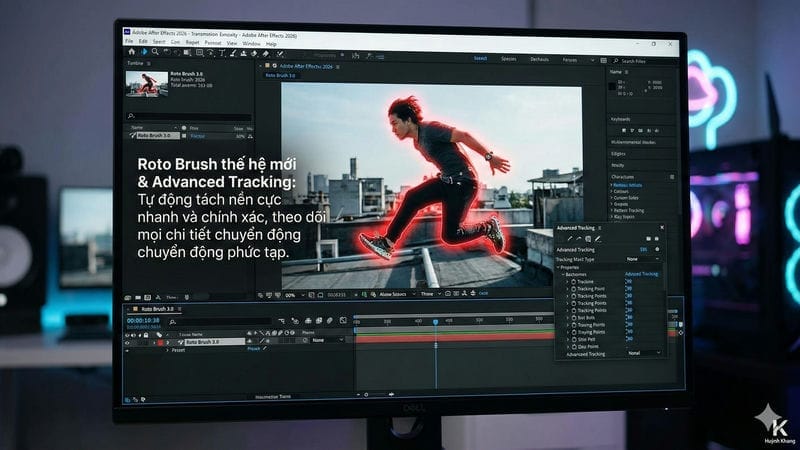This screenshot has width=800, height=450.
Task: Open the Tracking Mast Type dropdown
Action: click(x=642, y=259)
